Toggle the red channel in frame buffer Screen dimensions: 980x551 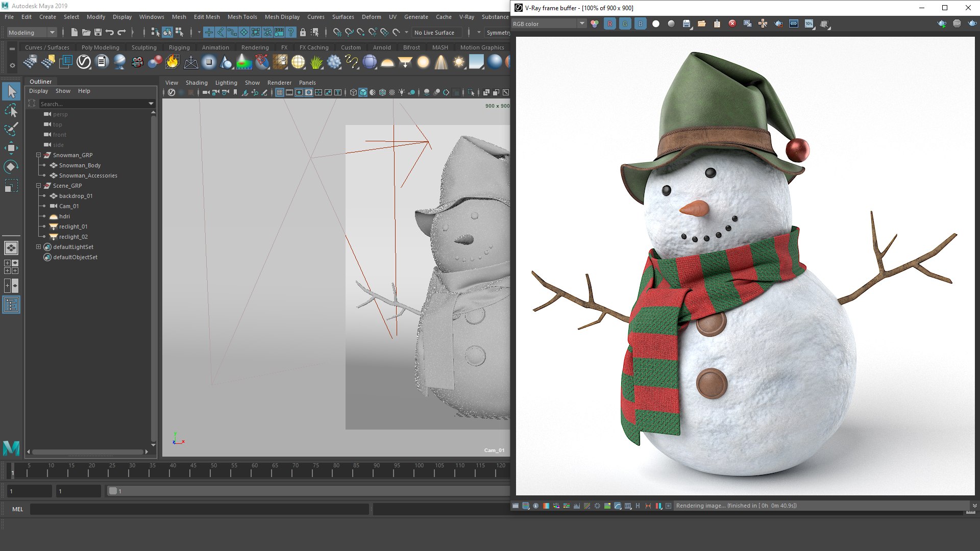[x=609, y=23]
